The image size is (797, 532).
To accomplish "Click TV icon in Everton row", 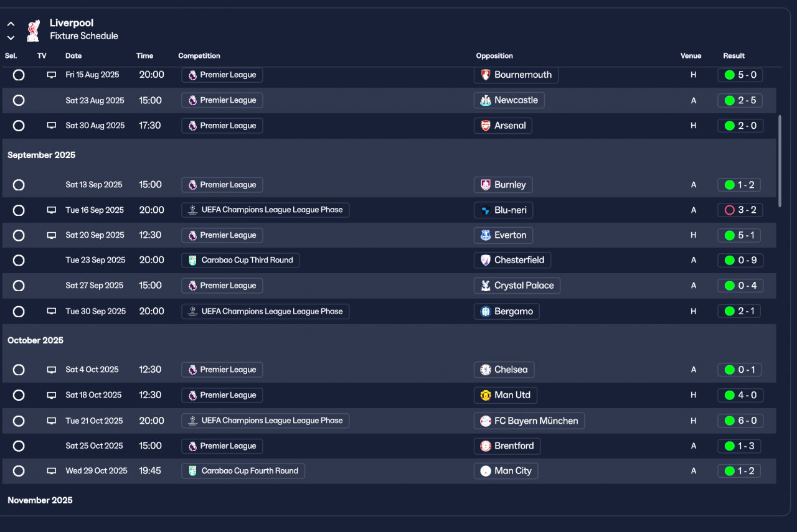I will [x=52, y=235].
